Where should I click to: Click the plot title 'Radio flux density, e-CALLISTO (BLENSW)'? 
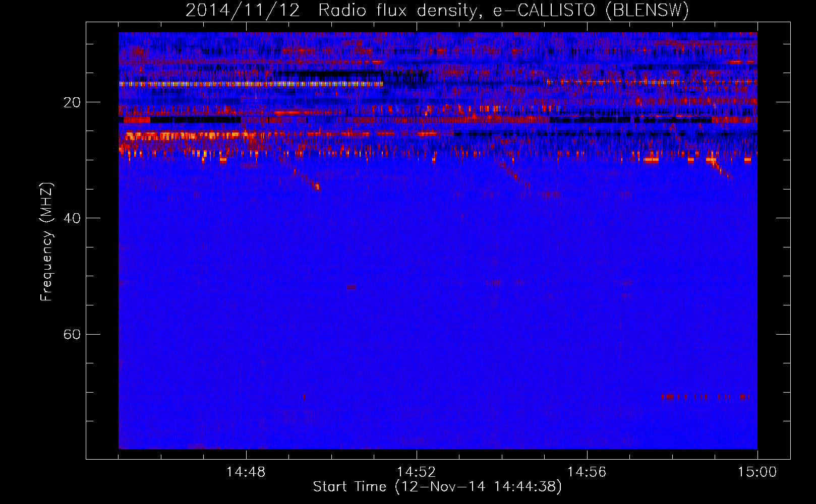click(x=503, y=11)
